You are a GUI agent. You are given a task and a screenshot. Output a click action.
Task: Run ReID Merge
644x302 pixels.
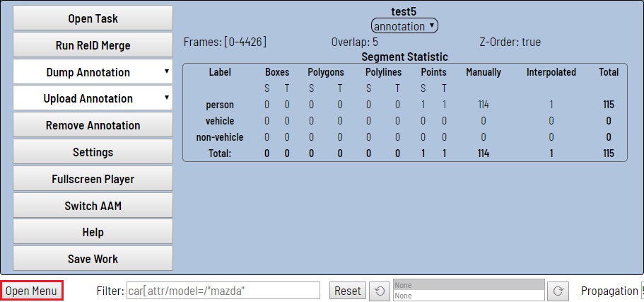click(x=93, y=45)
